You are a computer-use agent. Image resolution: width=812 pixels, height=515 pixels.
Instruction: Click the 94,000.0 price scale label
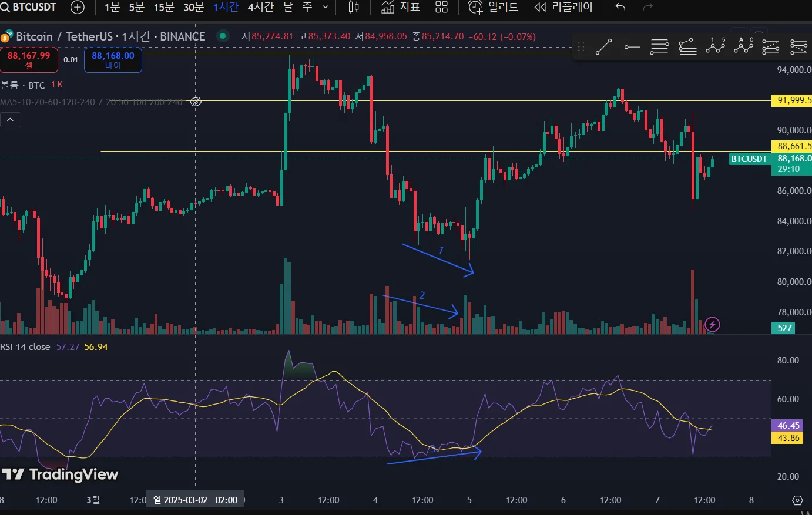tap(794, 70)
